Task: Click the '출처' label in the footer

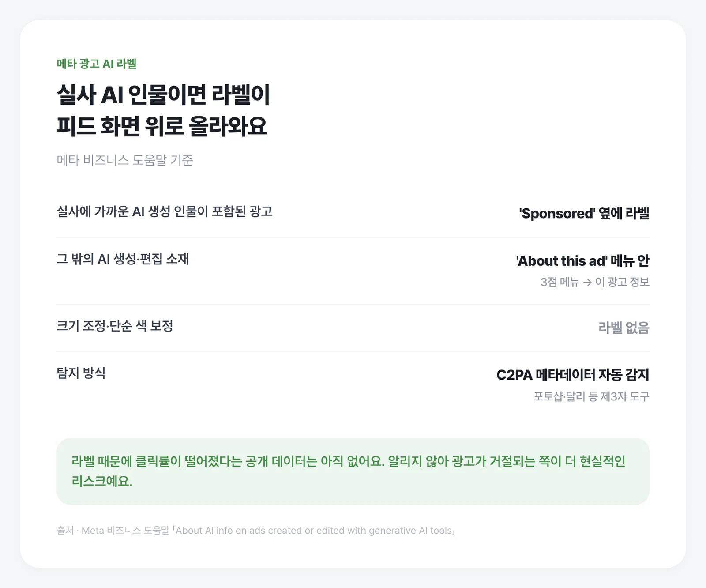Action: coord(65,531)
